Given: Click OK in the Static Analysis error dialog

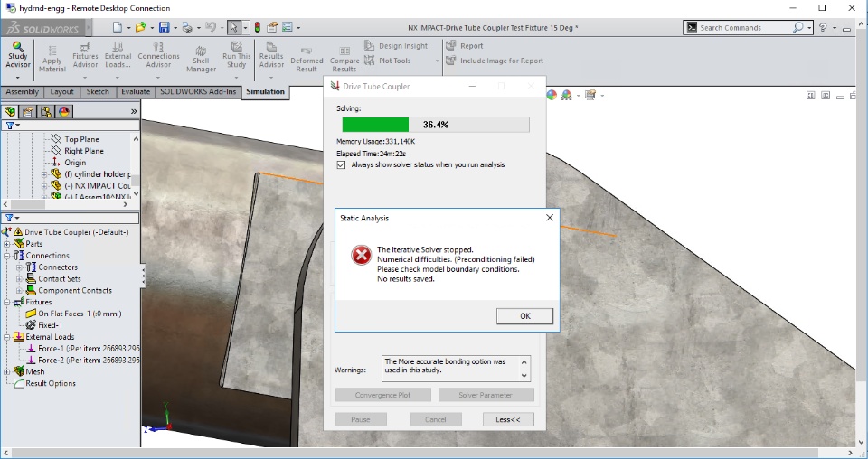Looking at the screenshot, I should tap(524, 315).
